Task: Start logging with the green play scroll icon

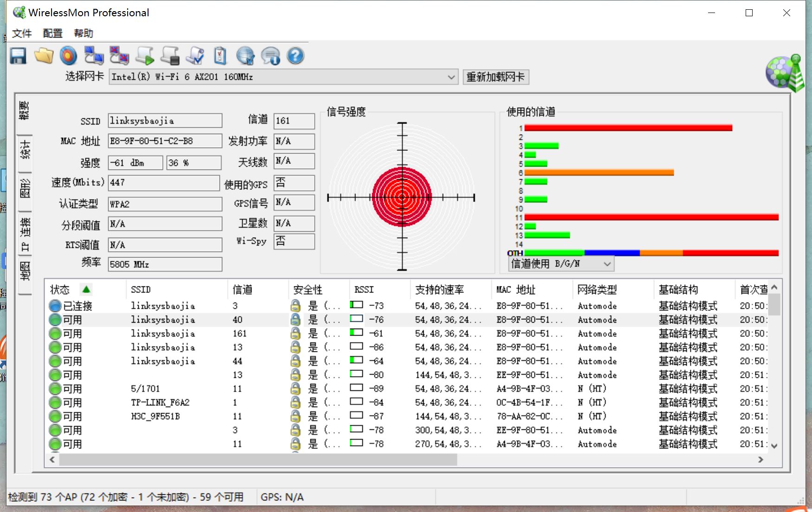Action: [145, 56]
